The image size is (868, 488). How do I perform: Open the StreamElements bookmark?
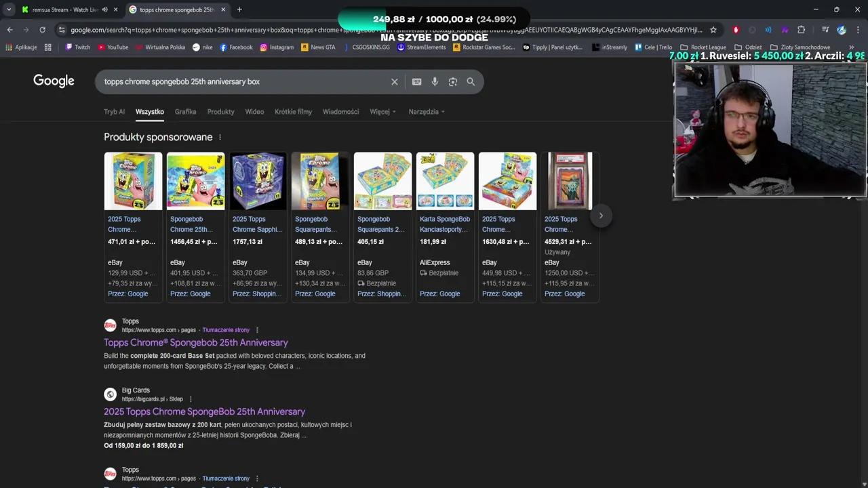pos(422,47)
